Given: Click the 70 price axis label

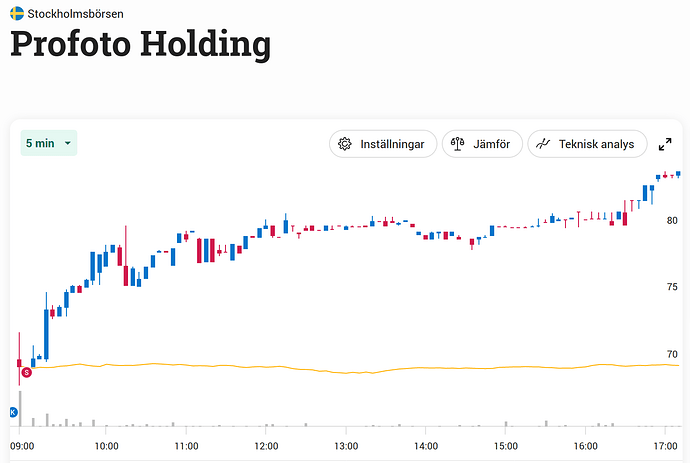Looking at the screenshot, I should (671, 354).
